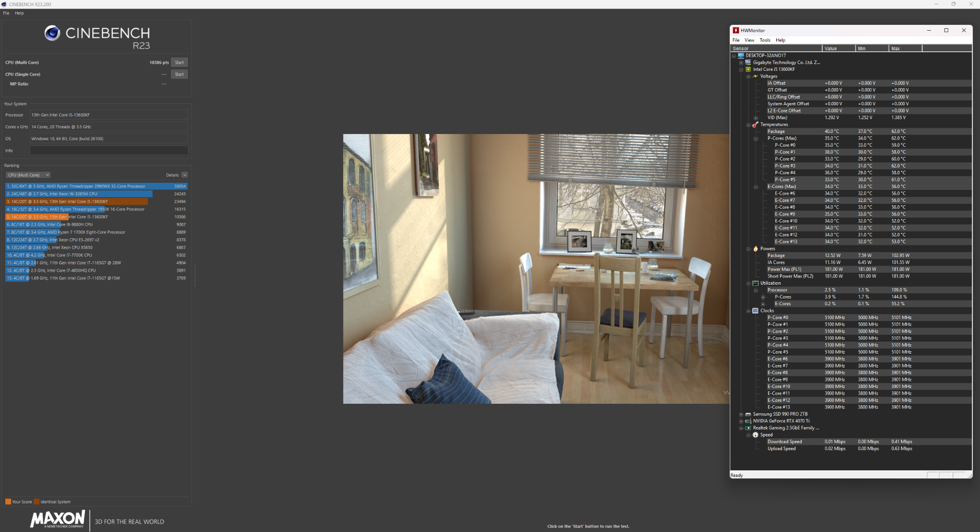Expand the VID (Max) sensor entry

tap(756, 118)
